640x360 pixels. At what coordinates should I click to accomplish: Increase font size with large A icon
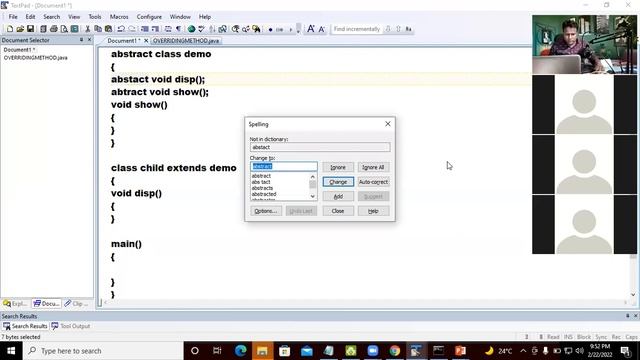[x=311, y=29]
